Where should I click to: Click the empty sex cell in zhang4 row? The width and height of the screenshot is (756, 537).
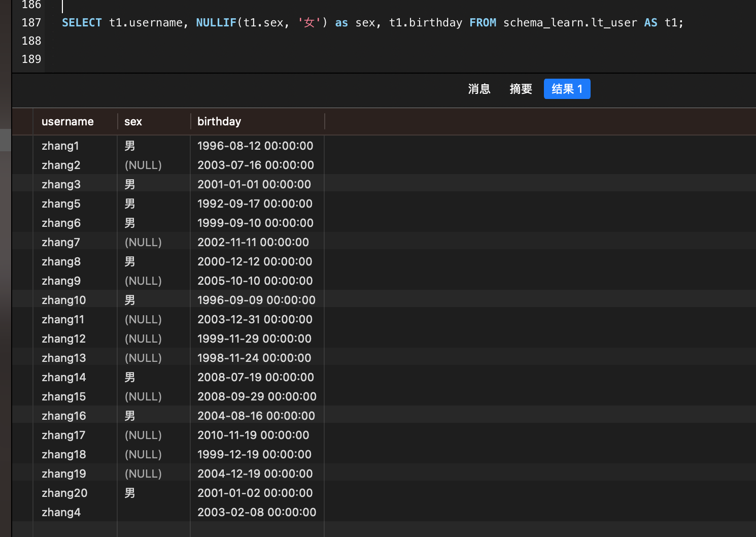(x=153, y=513)
